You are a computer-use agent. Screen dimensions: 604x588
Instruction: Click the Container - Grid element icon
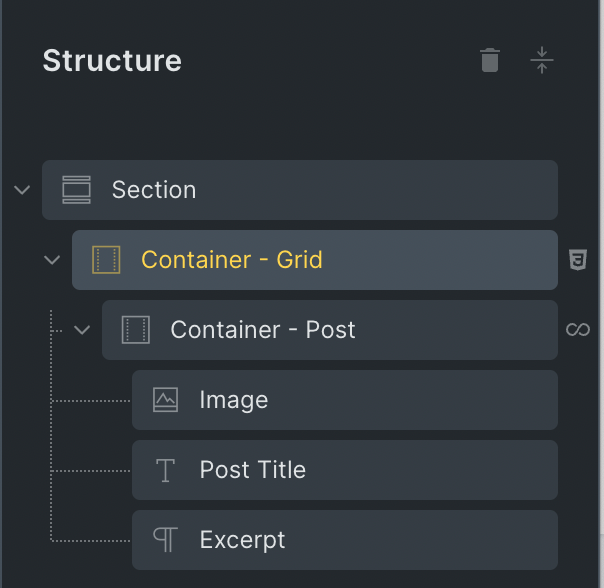click(x=106, y=260)
